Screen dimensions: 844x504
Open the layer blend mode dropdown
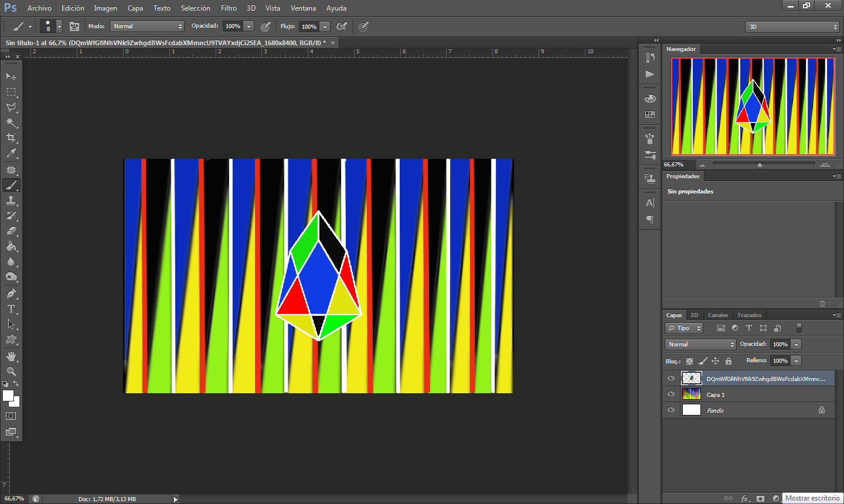(700, 345)
